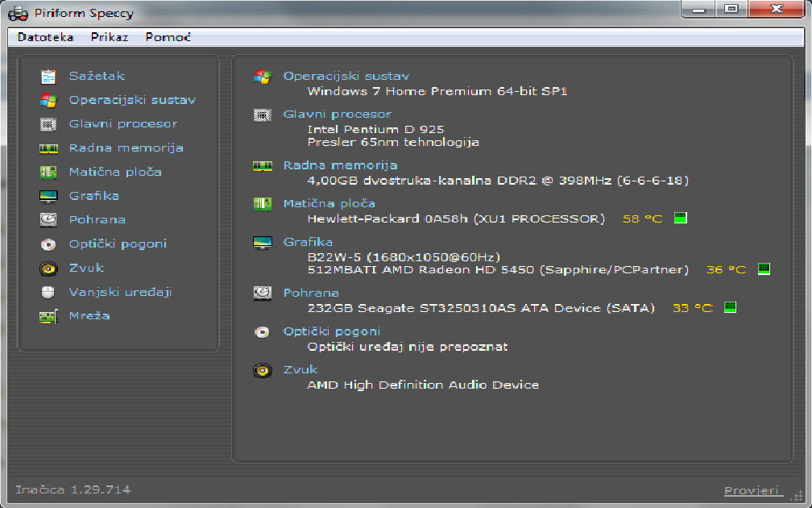812x508 pixels.
Task: Click the Sažetak icon in sidebar
Action: [x=48, y=77]
